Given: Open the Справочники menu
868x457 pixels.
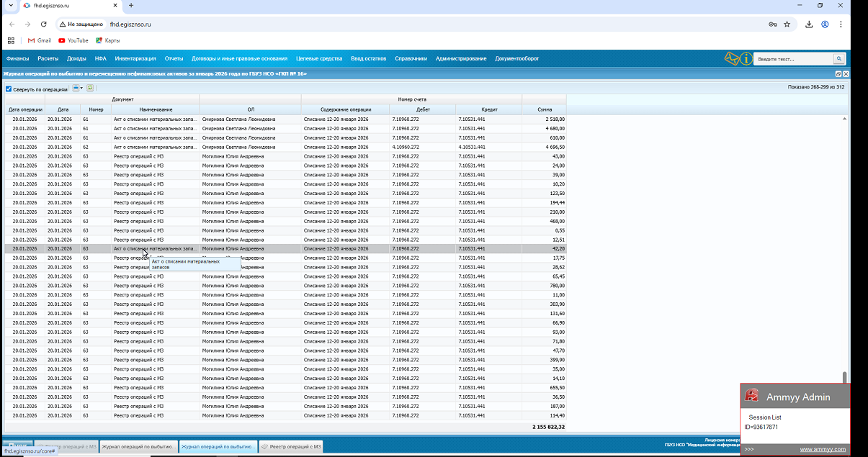Looking at the screenshot, I should (411, 58).
